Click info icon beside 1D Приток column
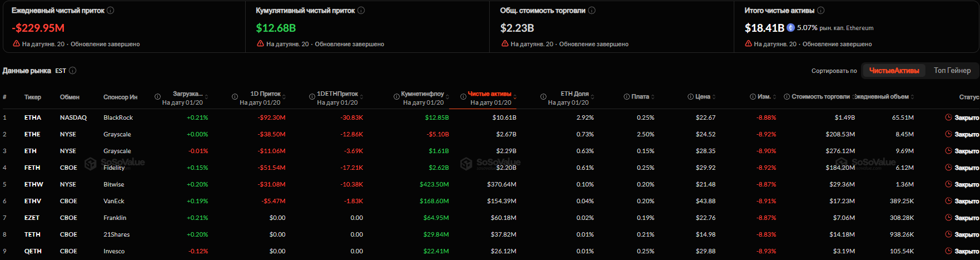Image resolution: width=980 pixels, height=260 pixels. point(235,97)
